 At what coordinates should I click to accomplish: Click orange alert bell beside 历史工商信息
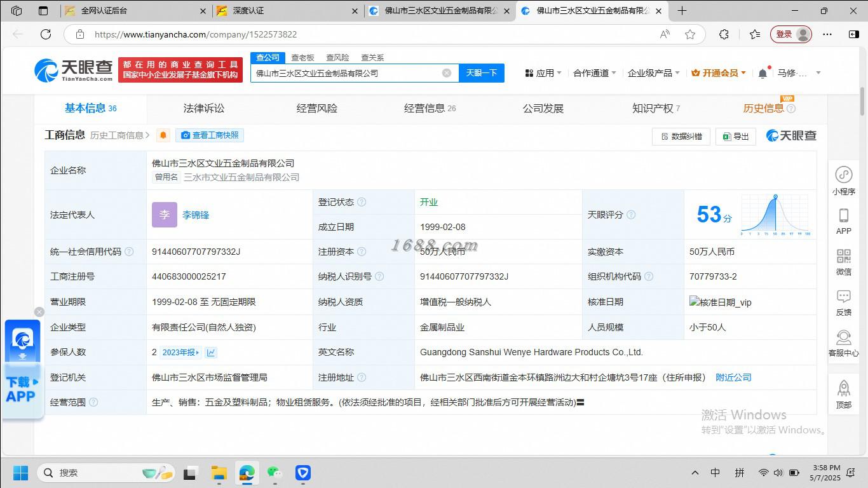coord(163,135)
